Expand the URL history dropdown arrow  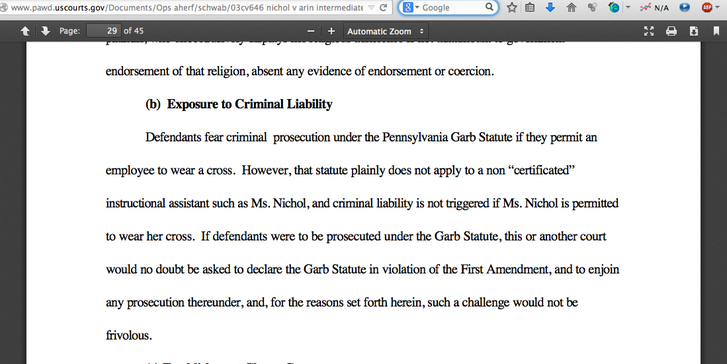(371, 7)
